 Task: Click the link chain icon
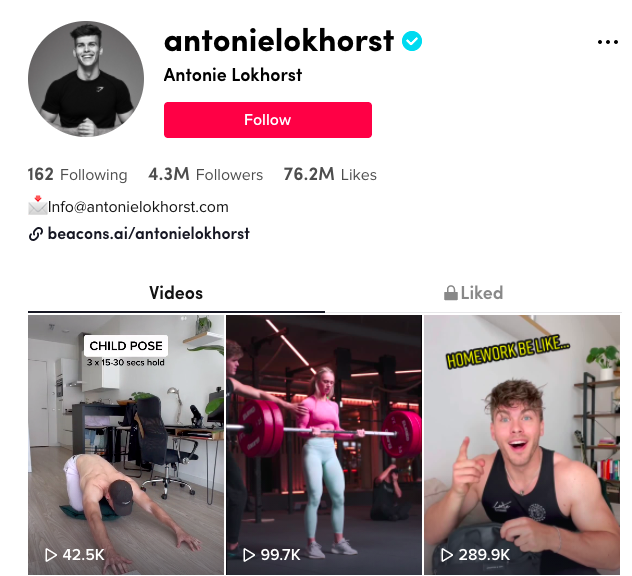(35, 234)
